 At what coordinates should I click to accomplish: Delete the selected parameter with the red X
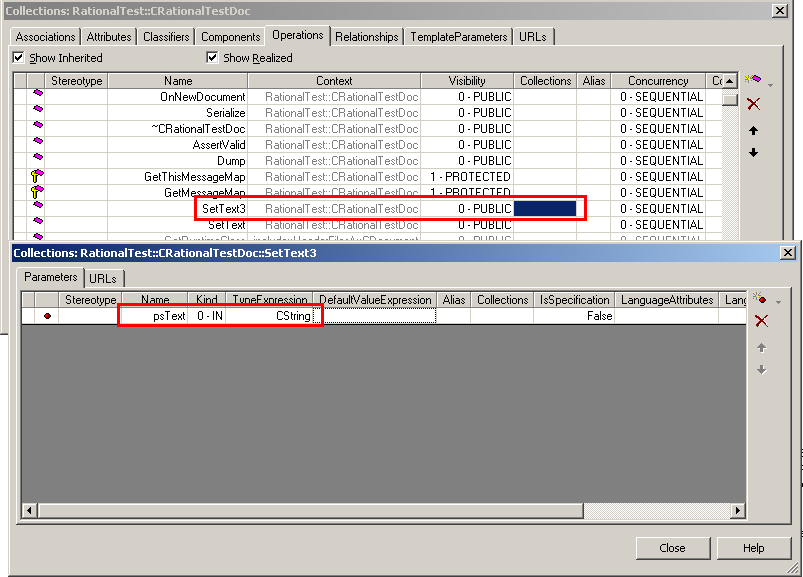coord(762,321)
